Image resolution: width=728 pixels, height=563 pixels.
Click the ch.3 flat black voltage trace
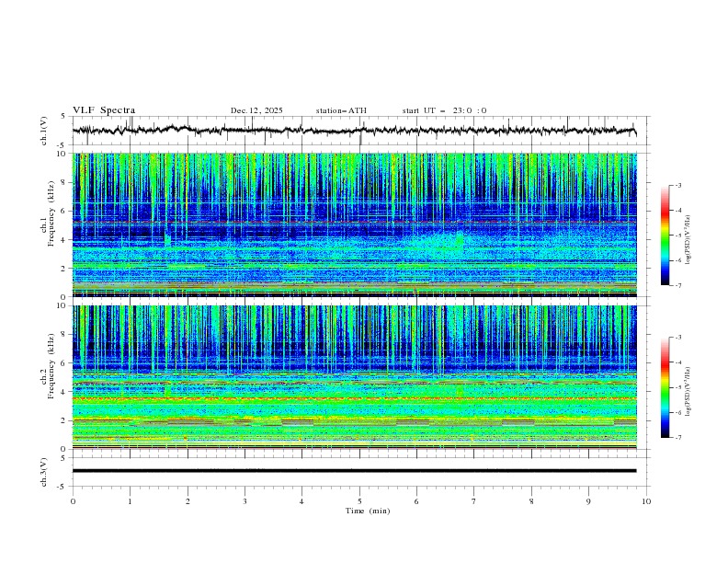pos(354,471)
